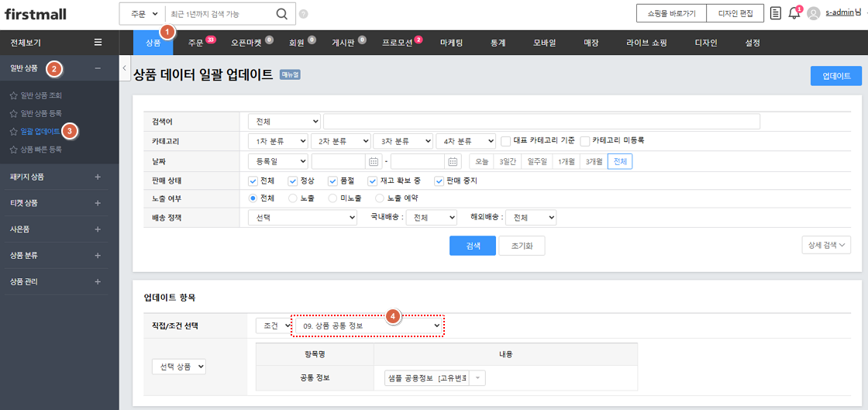Click the user profile avatar icon
Image resolution: width=868 pixels, height=410 pixels.
(x=813, y=13)
